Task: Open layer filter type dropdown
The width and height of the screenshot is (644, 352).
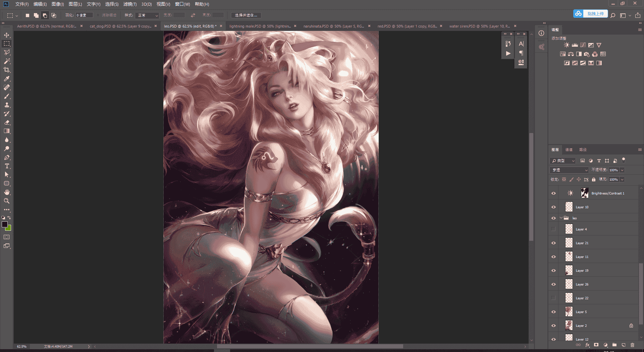Action: [563, 161]
